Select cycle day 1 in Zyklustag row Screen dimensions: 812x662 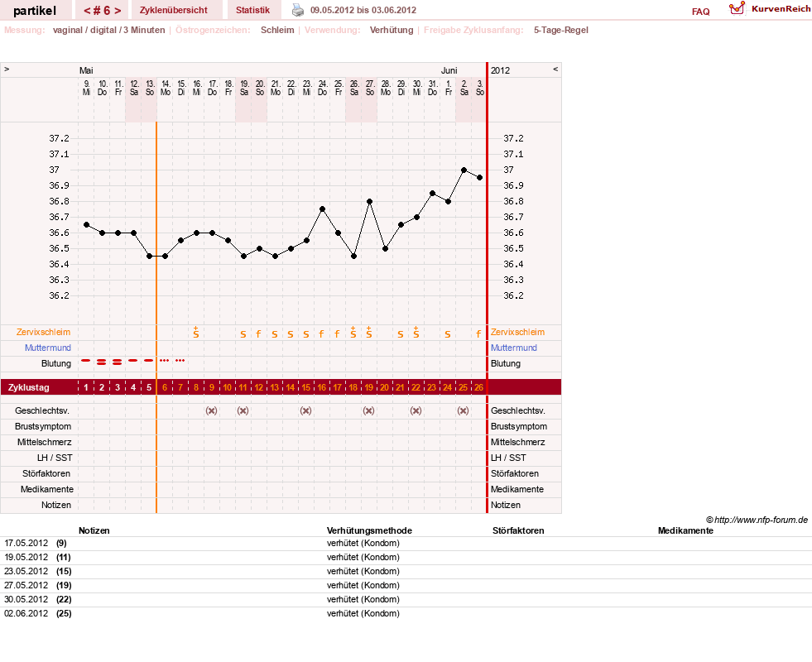click(x=86, y=387)
